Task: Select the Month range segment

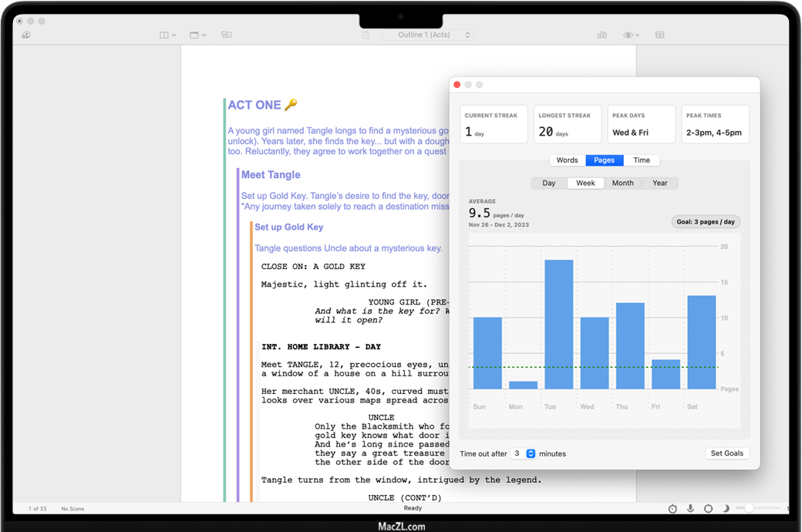Action: tap(623, 184)
